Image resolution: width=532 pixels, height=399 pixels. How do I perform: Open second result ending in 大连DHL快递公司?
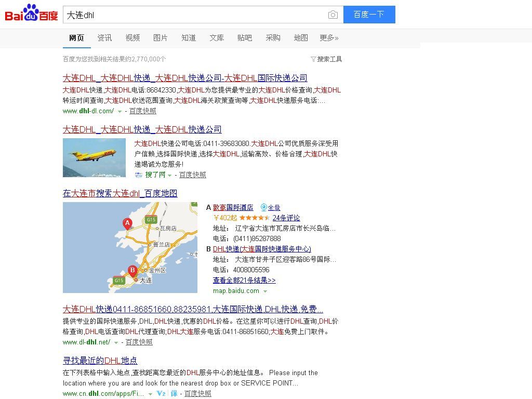142,129
